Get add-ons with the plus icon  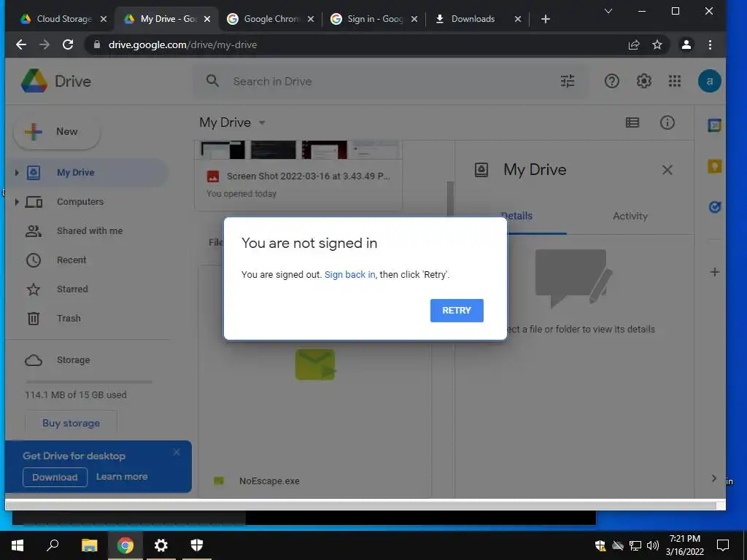point(714,273)
